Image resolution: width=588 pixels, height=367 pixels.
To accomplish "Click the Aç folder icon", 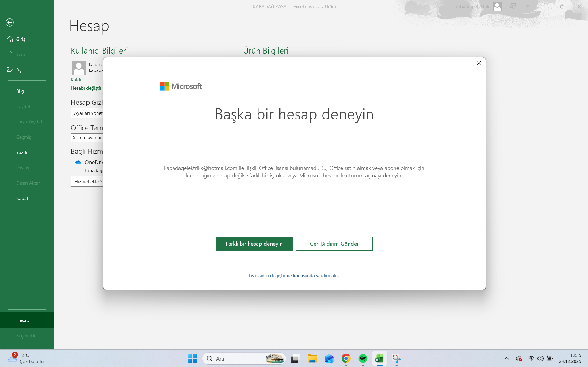I will [x=10, y=70].
